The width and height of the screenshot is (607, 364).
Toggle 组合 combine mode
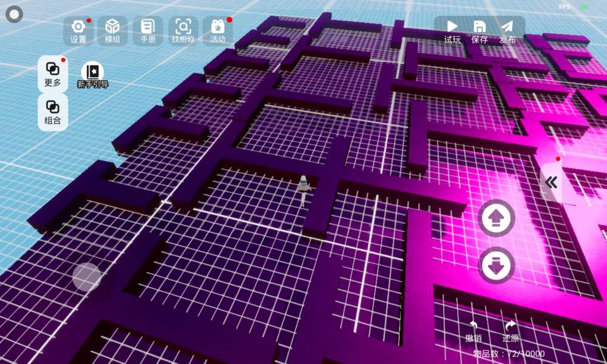coord(53,112)
